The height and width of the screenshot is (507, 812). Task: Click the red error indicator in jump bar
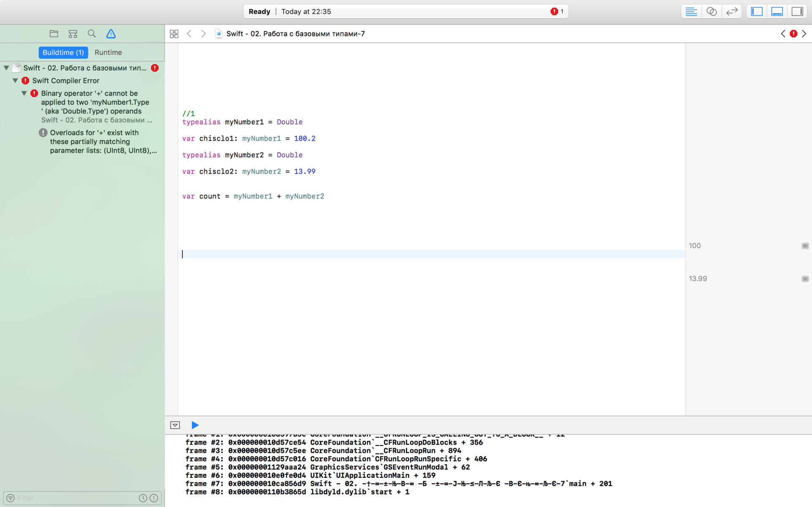pyautogui.click(x=793, y=34)
